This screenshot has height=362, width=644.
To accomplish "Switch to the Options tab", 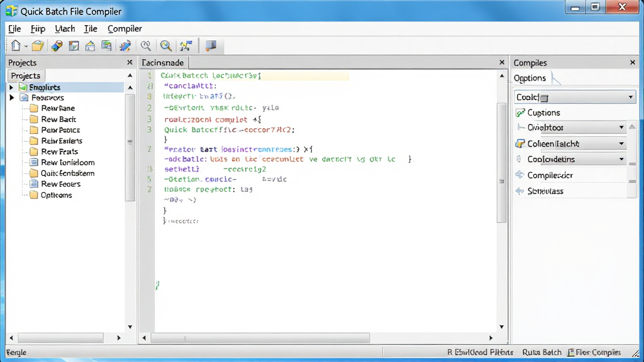I will coord(530,78).
